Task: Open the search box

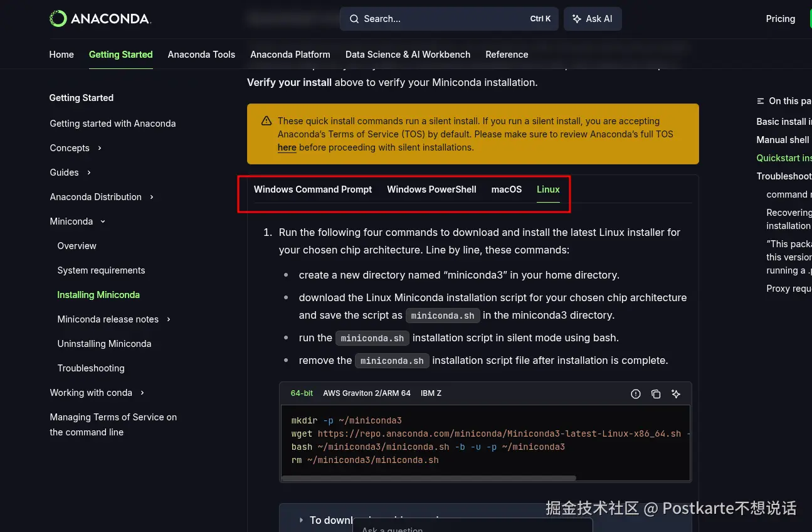Action: click(x=449, y=19)
